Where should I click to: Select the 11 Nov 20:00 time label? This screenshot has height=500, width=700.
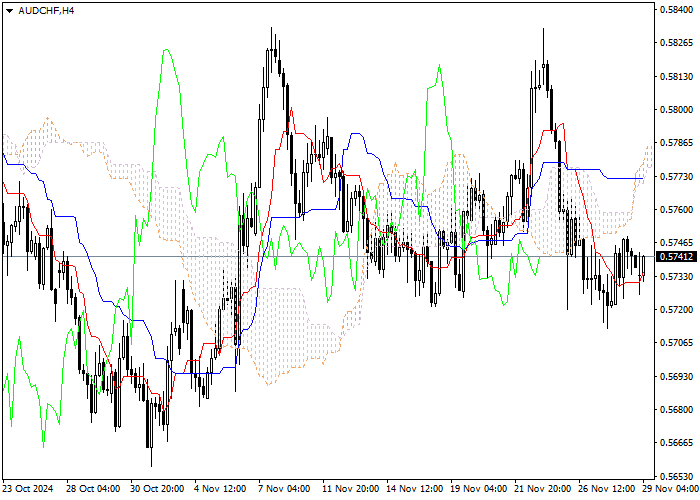click(x=350, y=489)
